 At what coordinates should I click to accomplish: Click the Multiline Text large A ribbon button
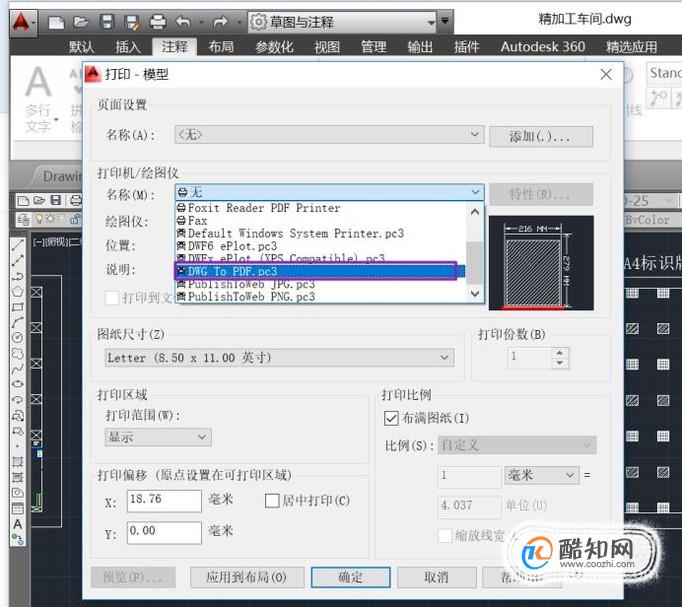38,82
